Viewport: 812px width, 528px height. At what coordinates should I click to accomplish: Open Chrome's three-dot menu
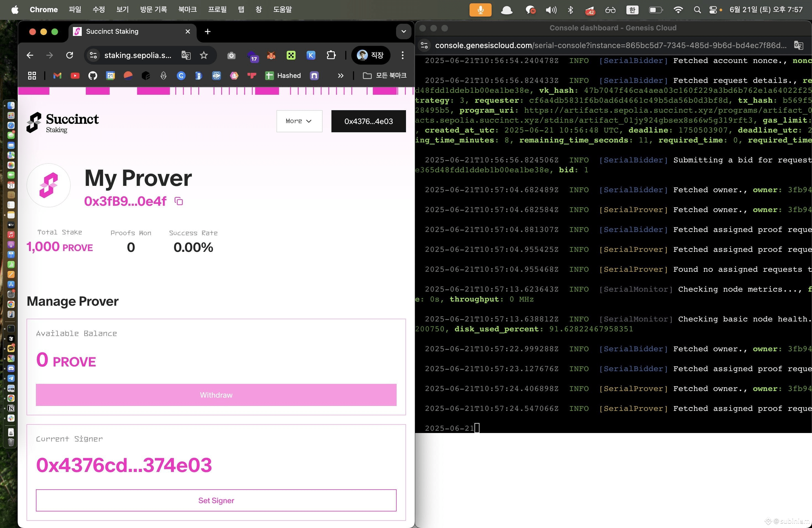click(x=403, y=55)
